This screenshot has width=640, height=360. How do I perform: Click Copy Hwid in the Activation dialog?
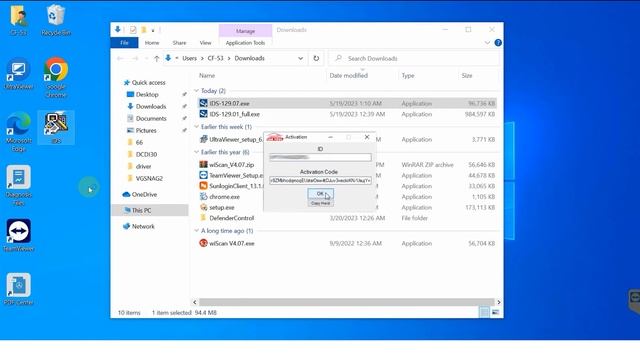click(320, 203)
